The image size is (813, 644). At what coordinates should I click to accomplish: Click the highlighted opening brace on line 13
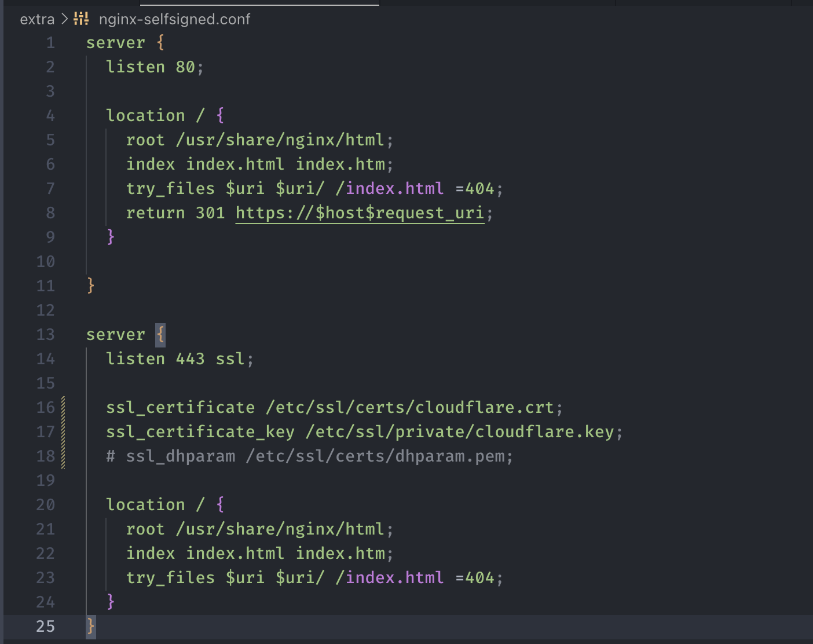click(160, 335)
